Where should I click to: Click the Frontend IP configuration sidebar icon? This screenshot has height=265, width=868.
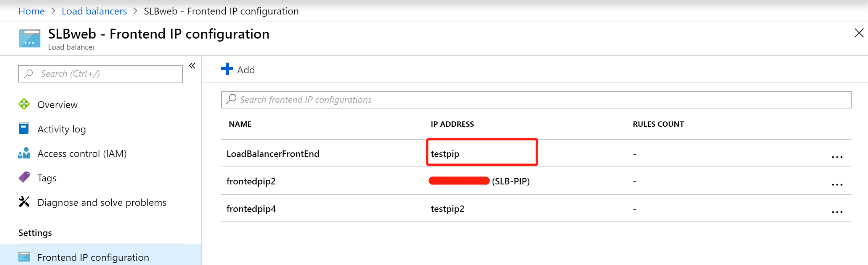pyautogui.click(x=24, y=257)
